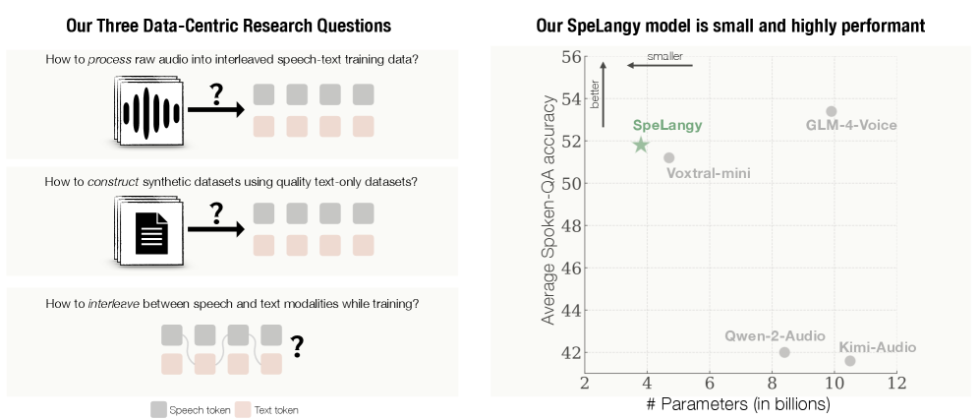Screen dimensions: 980x420
Task: Click the green SpeLangy star marker
Action: coord(641,145)
